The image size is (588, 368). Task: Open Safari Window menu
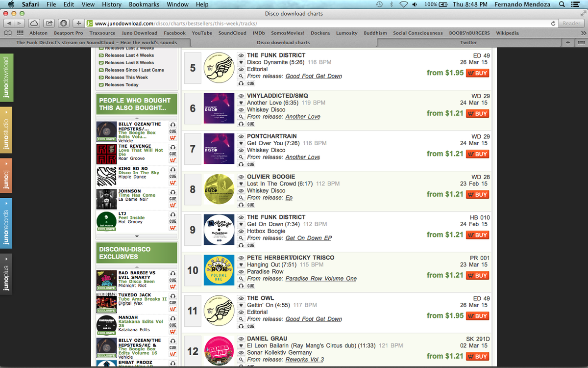point(177,4)
